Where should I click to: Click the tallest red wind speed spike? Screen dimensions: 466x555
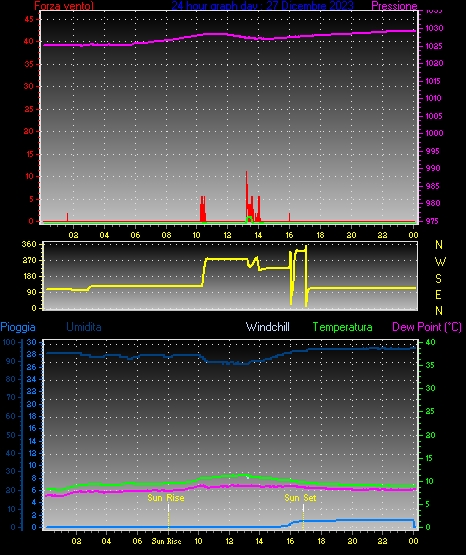tap(247, 196)
